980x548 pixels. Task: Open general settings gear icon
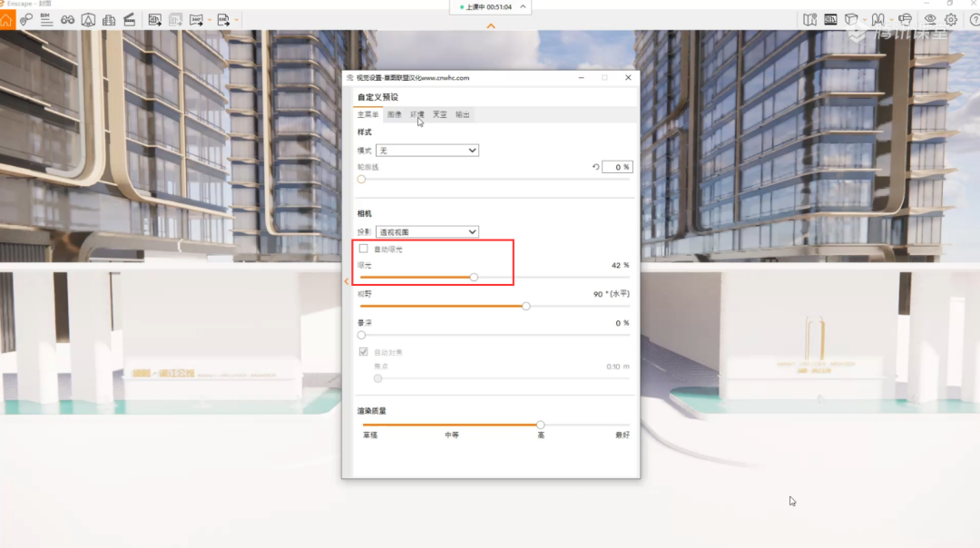click(x=951, y=20)
